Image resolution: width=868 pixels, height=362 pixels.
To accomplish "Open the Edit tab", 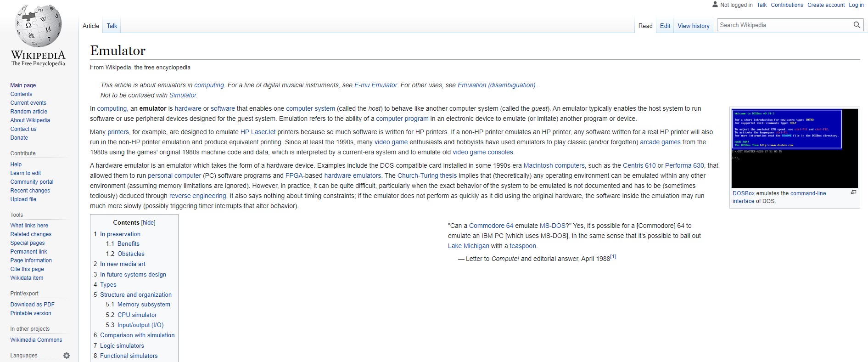I will (665, 26).
